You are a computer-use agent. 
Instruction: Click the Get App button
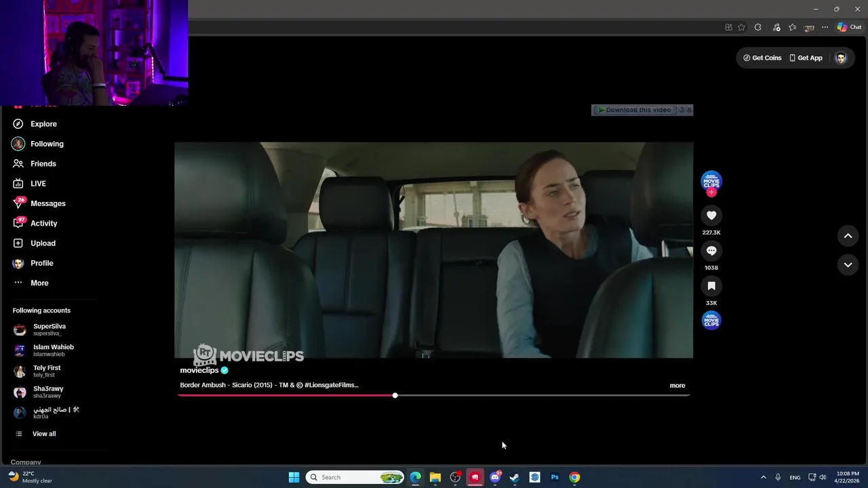(806, 58)
